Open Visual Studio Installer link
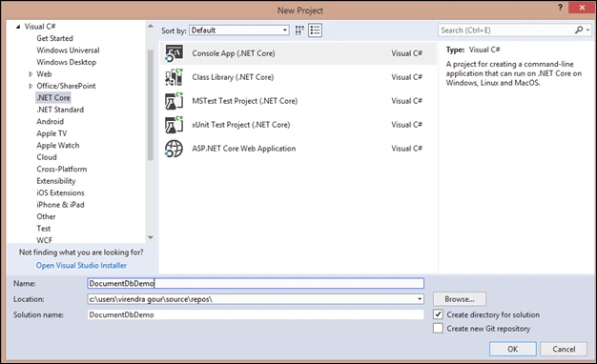This screenshot has height=364, width=597. click(81, 265)
